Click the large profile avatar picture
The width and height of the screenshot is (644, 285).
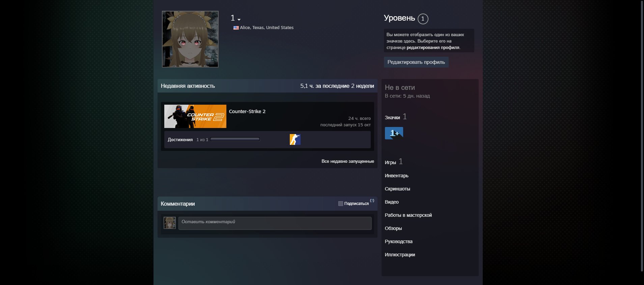(190, 39)
